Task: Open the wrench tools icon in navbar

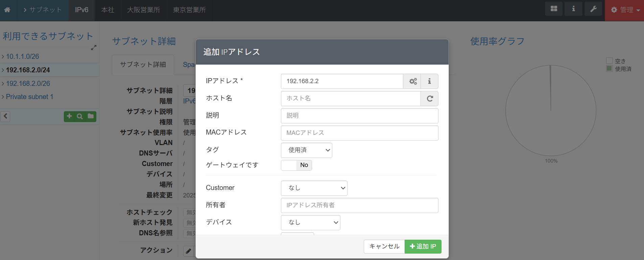Action: click(593, 9)
